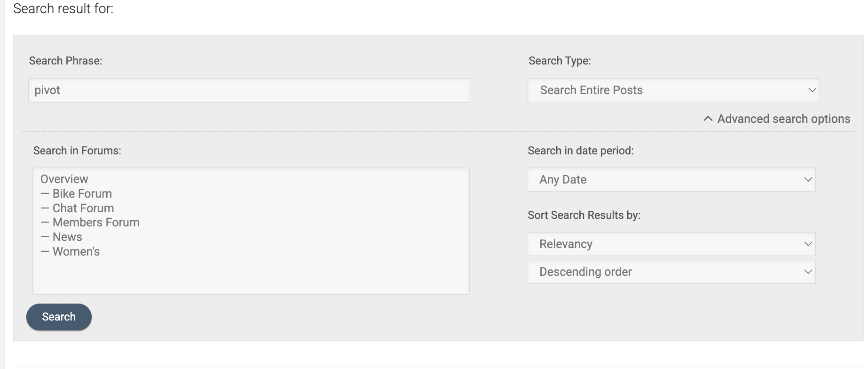Select Overview in the forums list
Image resolution: width=868 pixels, height=369 pixels.
coord(64,179)
